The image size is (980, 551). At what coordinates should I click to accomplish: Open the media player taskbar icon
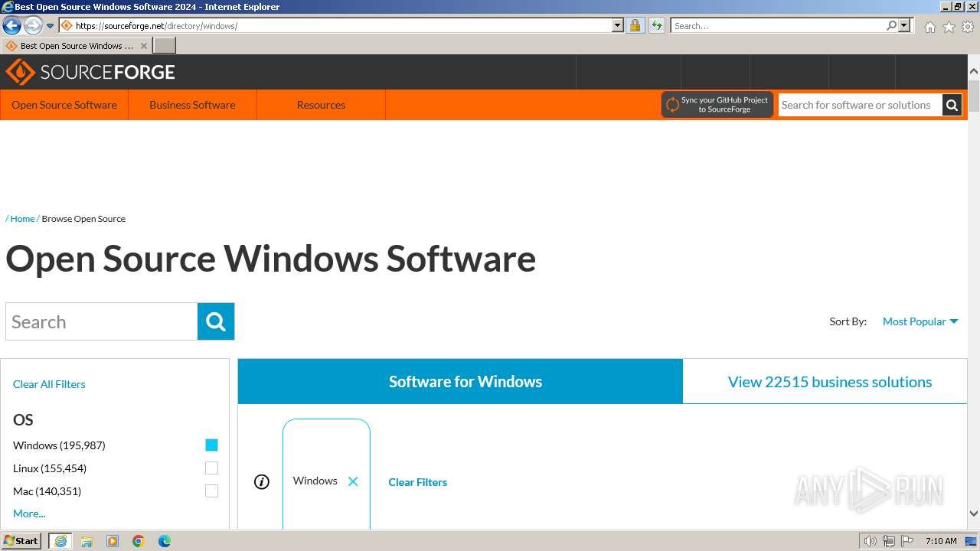click(113, 541)
